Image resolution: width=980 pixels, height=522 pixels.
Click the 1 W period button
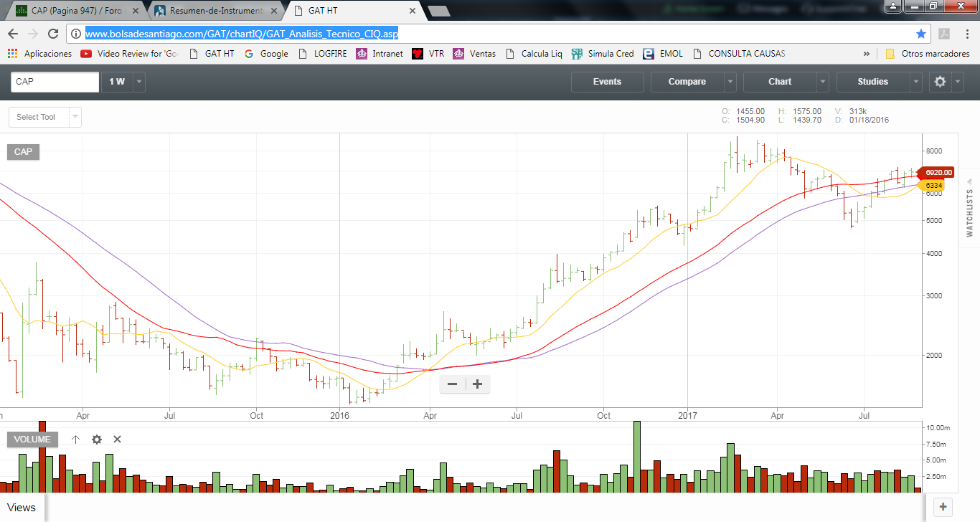(117, 82)
